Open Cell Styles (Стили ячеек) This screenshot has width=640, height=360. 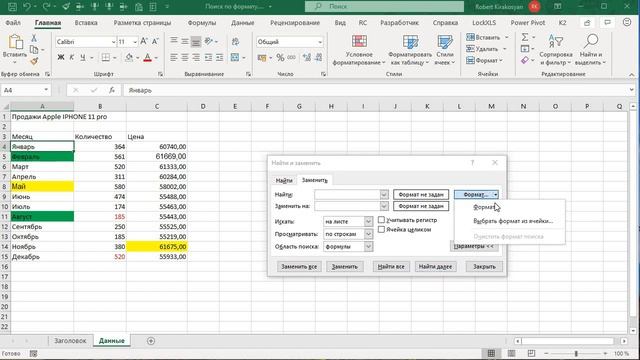(444, 50)
